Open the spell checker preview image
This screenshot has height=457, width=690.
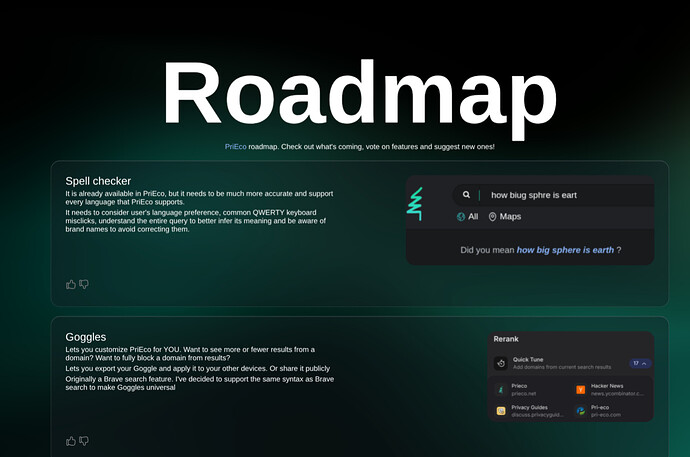pos(530,220)
